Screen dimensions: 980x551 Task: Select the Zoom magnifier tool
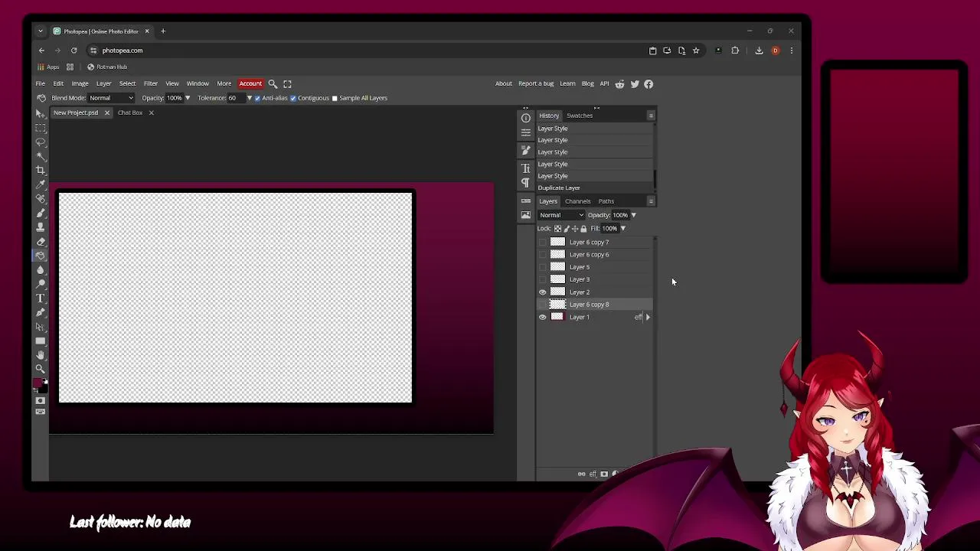tap(41, 369)
